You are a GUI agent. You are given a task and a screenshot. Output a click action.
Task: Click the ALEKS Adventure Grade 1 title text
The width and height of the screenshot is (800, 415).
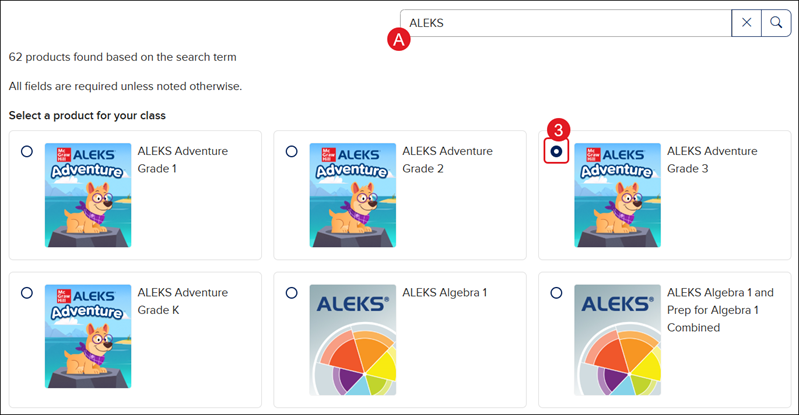pyautogui.click(x=182, y=159)
